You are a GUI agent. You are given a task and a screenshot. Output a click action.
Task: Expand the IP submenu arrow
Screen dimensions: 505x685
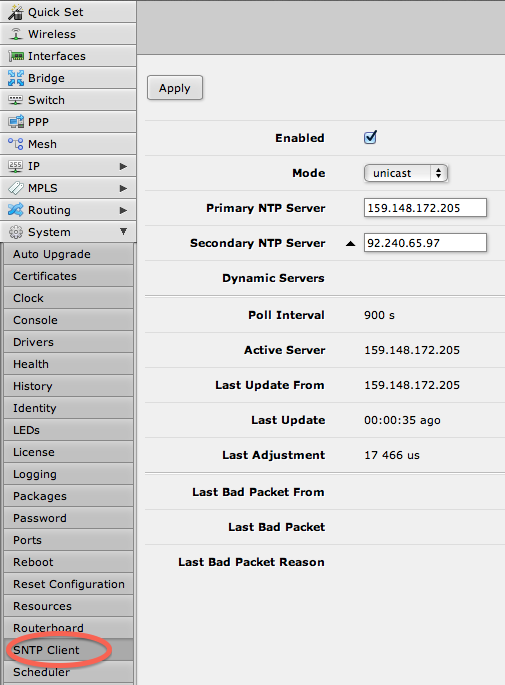pos(123,166)
